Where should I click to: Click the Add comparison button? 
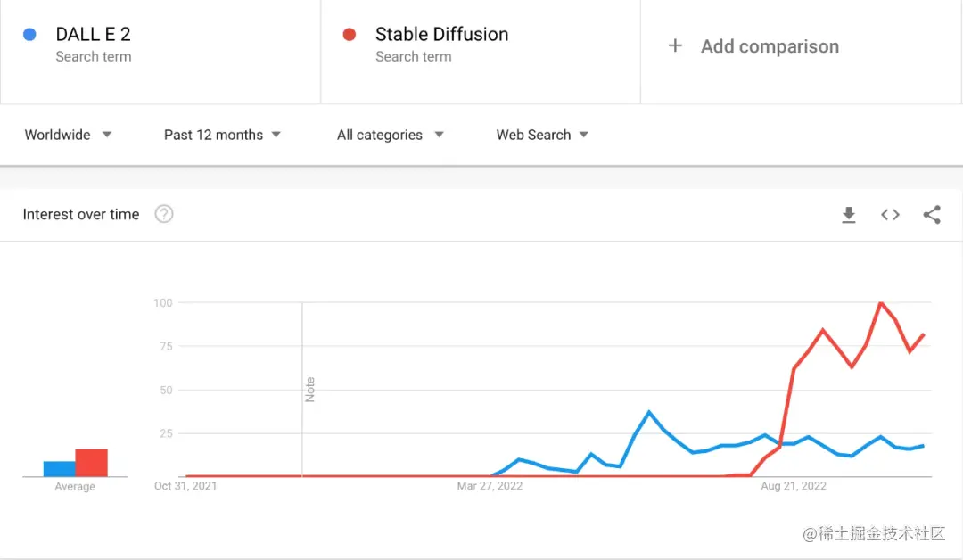(x=769, y=46)
